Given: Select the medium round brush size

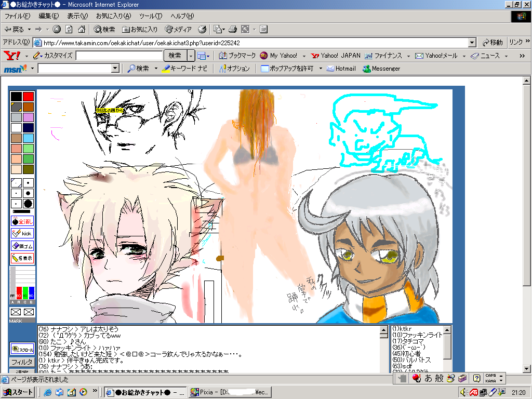Looking at the screenshot, I should point(28,193).
